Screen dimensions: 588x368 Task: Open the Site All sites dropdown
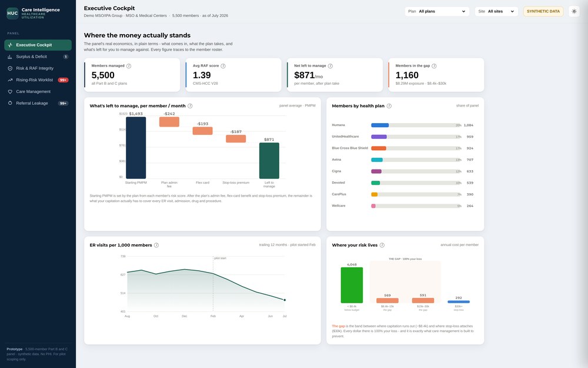point(496,11)
